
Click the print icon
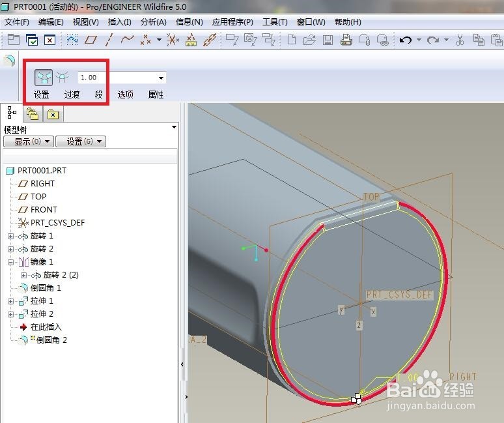coord(346,40)
